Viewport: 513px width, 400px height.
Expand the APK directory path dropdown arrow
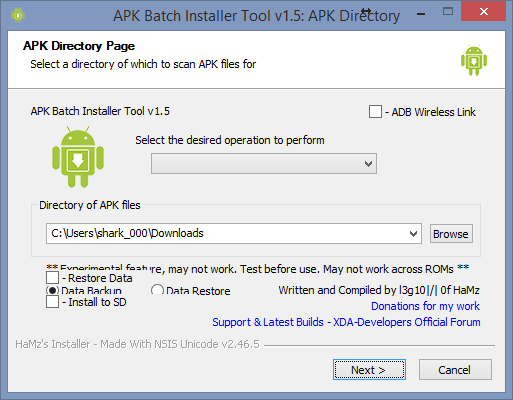(x=413, y=234)
